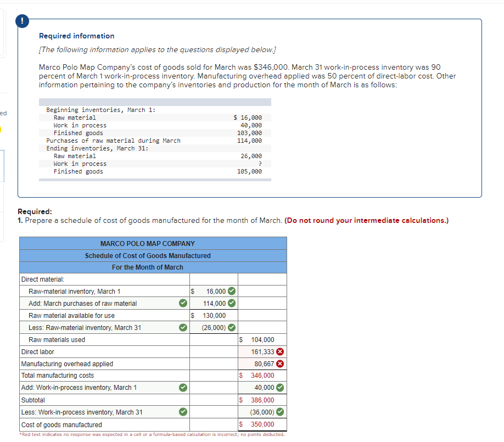Viewport: 504px width, 442px height.
Task: Click the exclamation alert icon at top left
Action: click(x=22, y=21)
